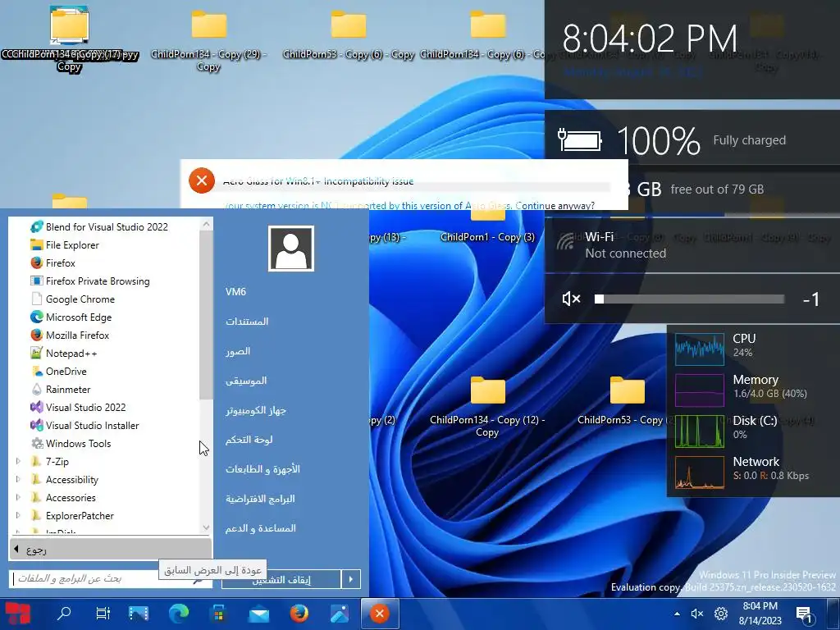Click the taskbar clock and date
The height and width of the screenshot is (630, 840).
760,614
